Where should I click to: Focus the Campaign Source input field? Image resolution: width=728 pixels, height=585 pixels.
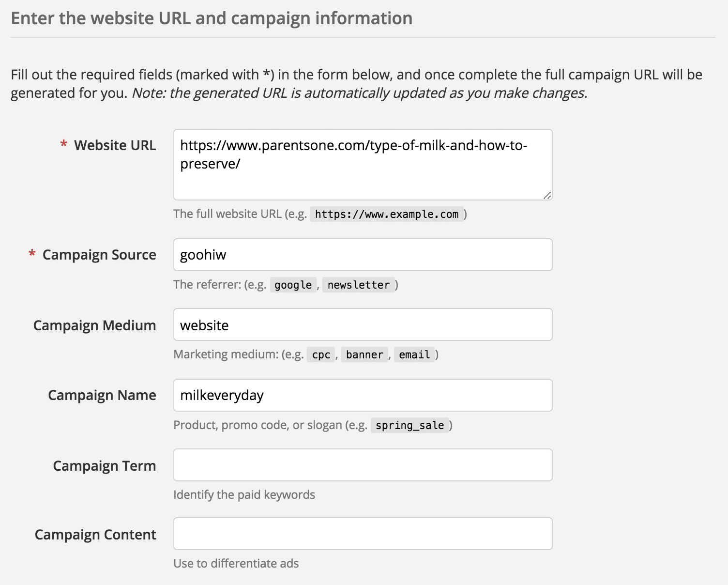pos(363,255)
